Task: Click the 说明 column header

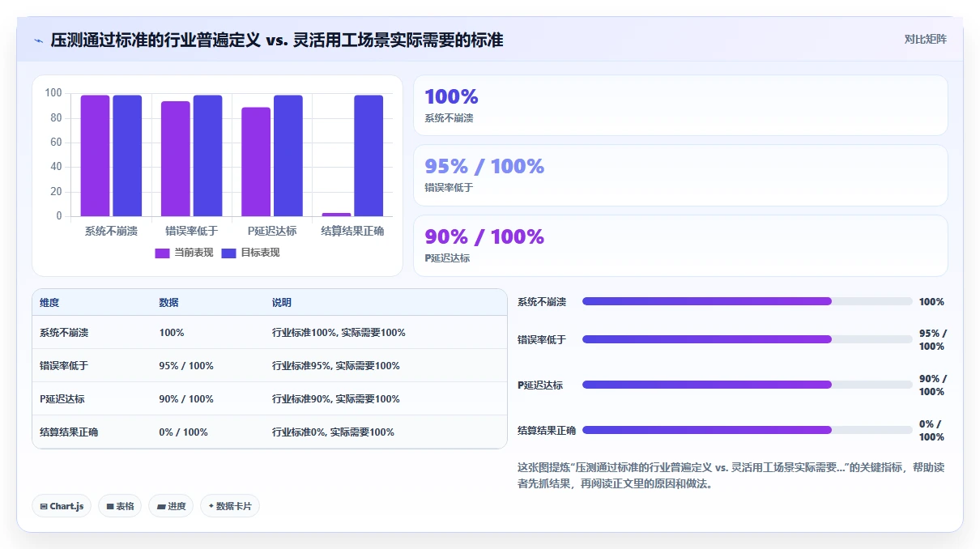Action: coord(282,303)
